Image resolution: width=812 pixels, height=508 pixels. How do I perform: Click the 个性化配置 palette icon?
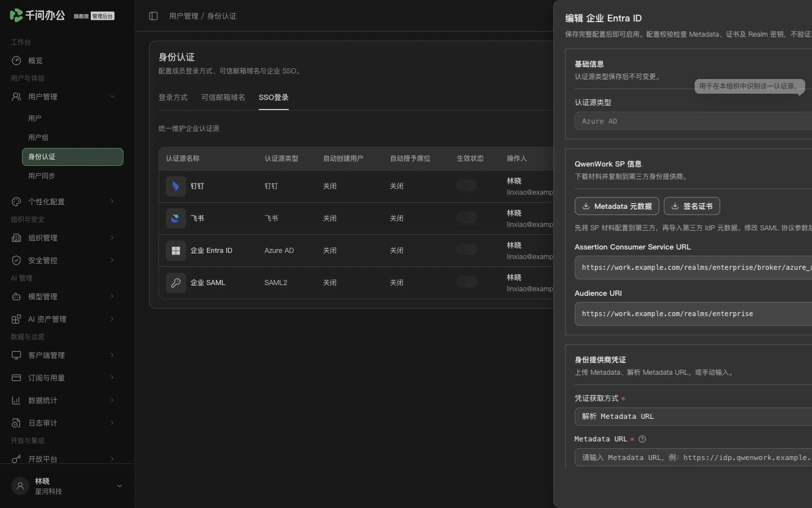coord(16,202)
